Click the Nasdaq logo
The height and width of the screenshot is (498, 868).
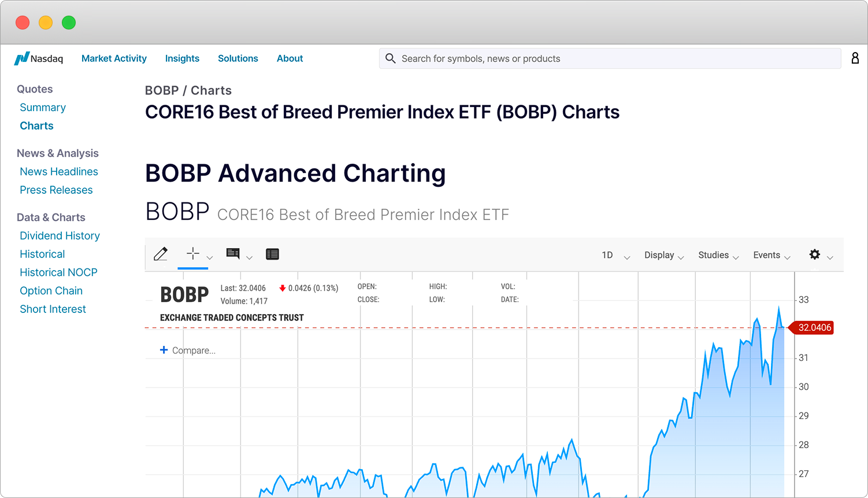coord(39,58)
